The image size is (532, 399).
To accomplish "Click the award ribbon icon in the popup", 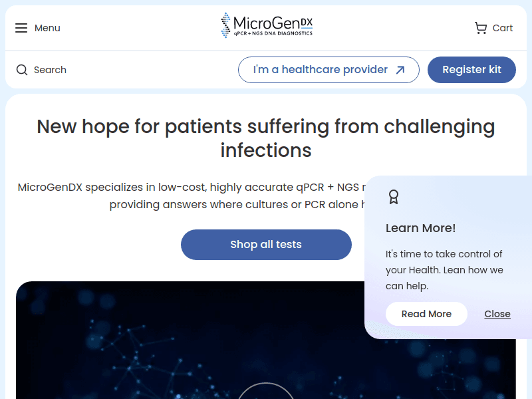I will [394, 197].
